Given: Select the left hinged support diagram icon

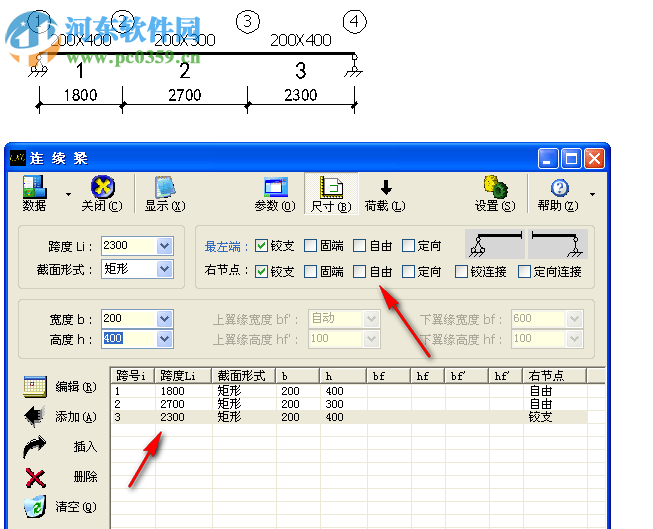Looking at the screenshot, I should [495, 244].
